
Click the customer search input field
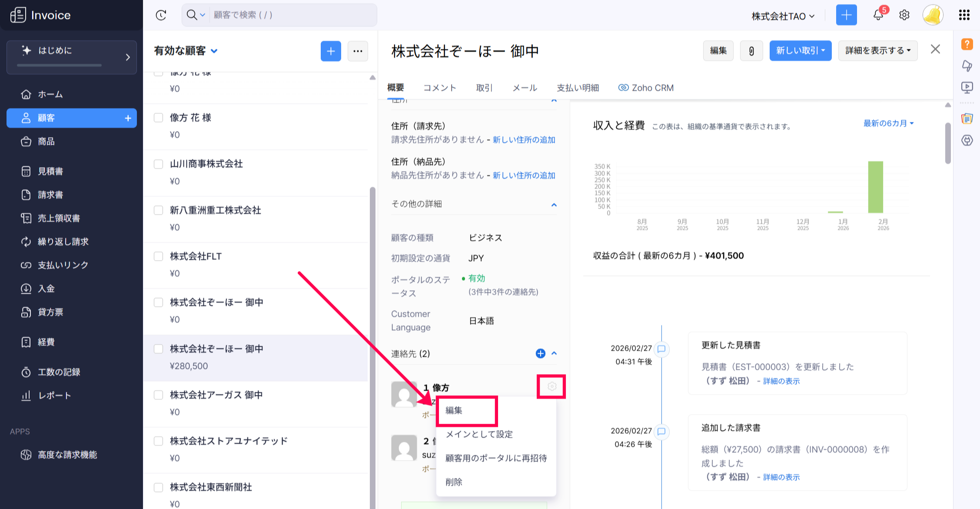pos(291,15)
